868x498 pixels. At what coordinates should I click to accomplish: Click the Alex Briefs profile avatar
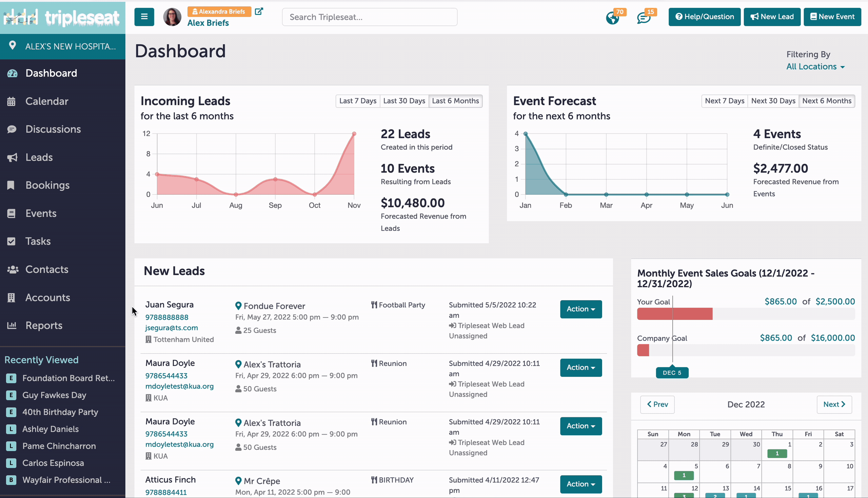click(x=172, y=17)
